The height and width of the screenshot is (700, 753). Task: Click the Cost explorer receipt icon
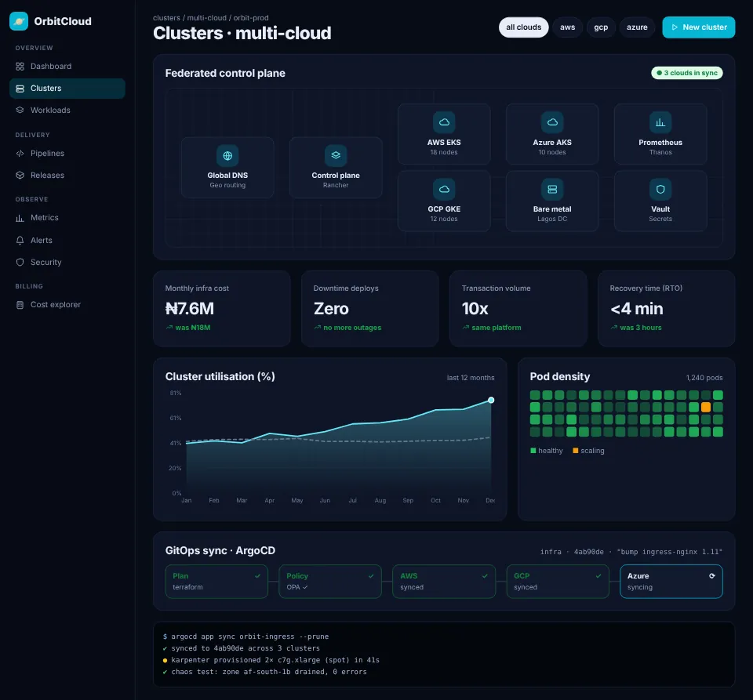point(20,305)
